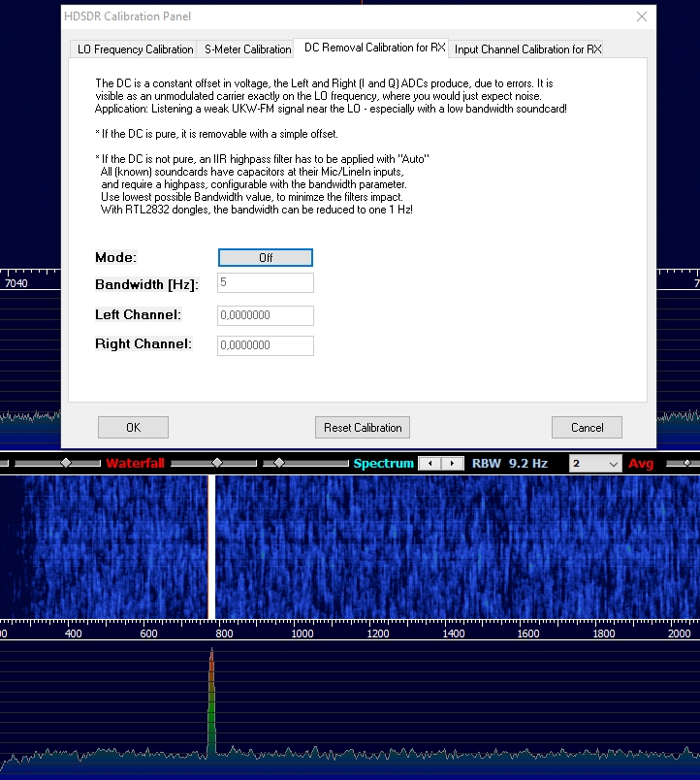The width and height of the screenshot is (700, 780).
Task: Click the Spectrum label
Action: tap(383, 464)
